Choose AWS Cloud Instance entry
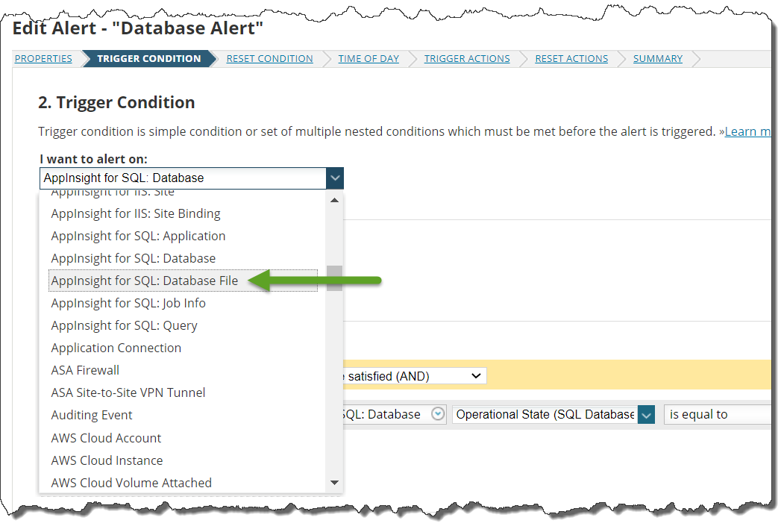 tap(107, 460)
